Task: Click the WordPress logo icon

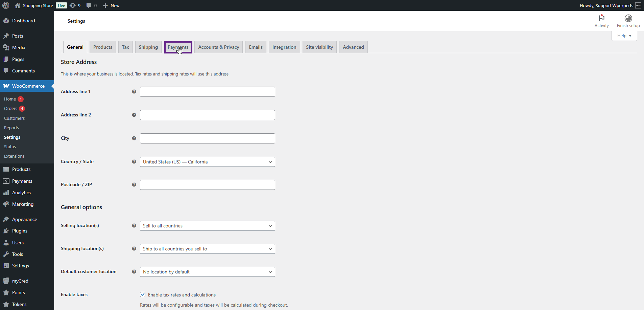Action: coord(6,5)
